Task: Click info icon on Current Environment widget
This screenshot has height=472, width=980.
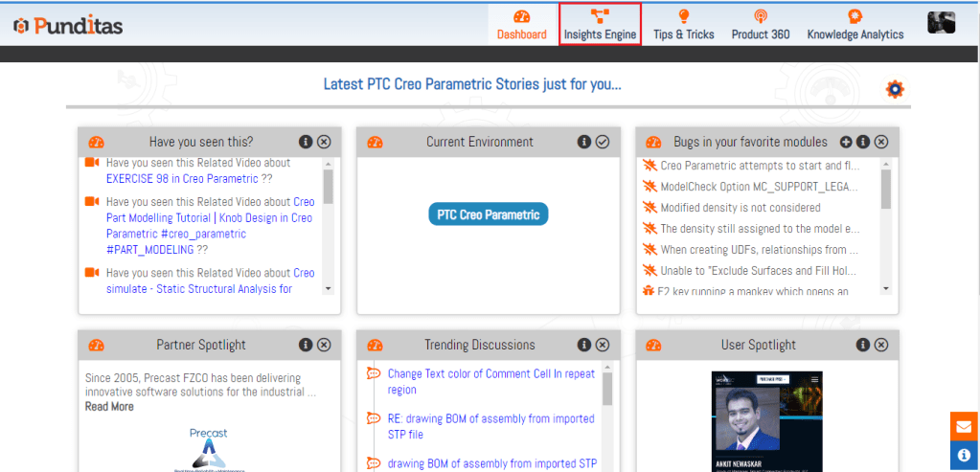Action: [x=584, y=142]
